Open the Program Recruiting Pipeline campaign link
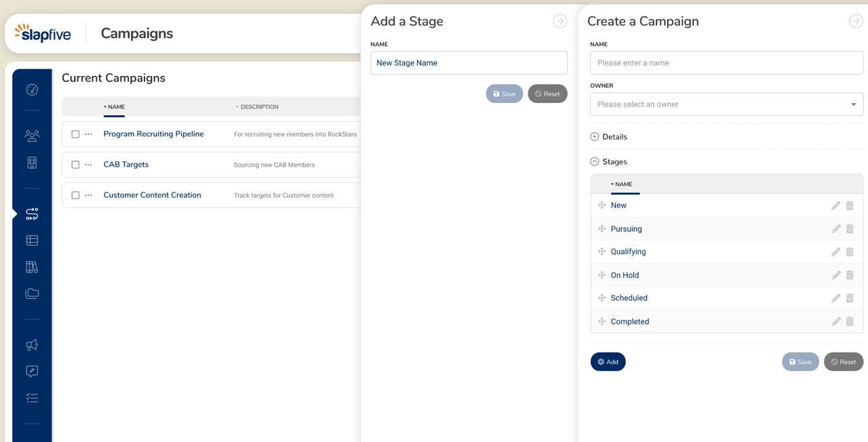The width and height of the screenshot is (868, 442). point(153,134)
